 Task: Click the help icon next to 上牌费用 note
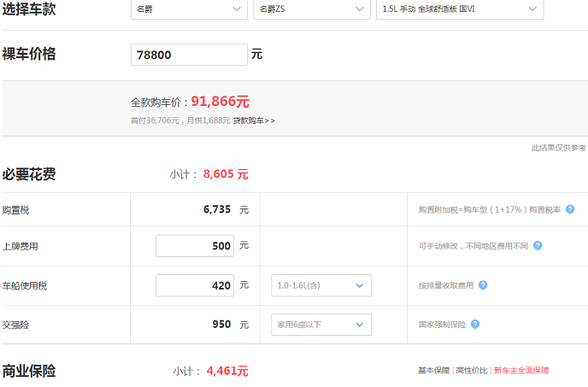(x=538, y=246)
